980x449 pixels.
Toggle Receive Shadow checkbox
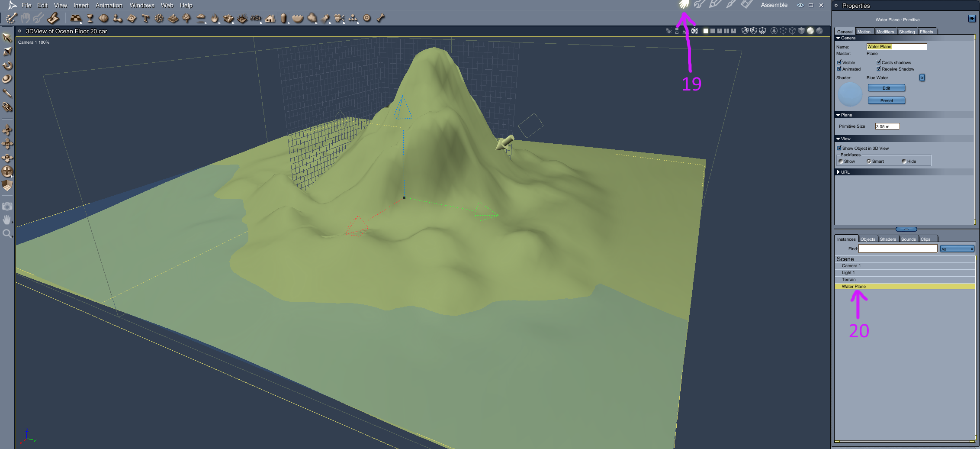click(x=879, y=69)
